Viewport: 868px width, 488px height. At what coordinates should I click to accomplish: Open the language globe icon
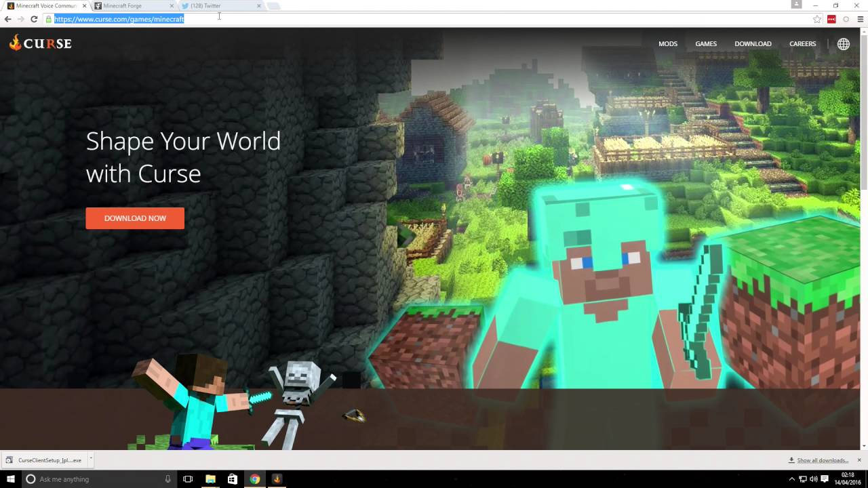coord(843,43)
